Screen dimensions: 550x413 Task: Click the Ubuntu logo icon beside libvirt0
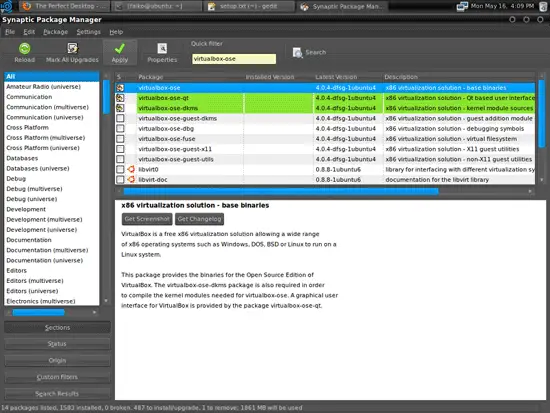131,169
